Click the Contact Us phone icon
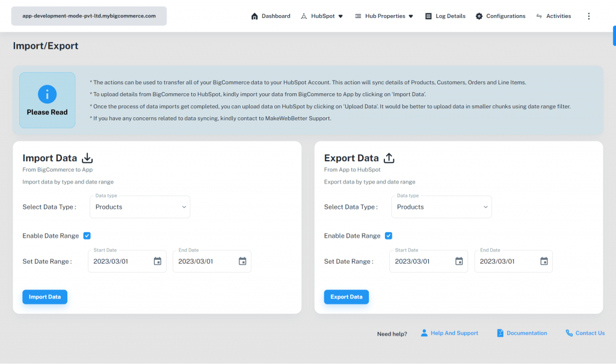Viewport: 616px width, 364px height. (x=569, y=333)
